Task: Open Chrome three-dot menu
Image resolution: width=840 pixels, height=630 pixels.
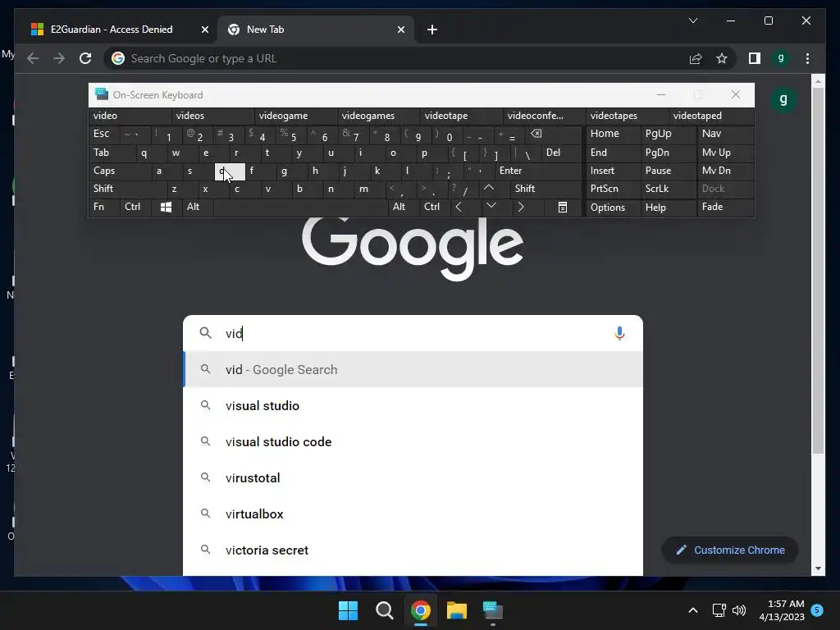Action: [x=807, y=58]
